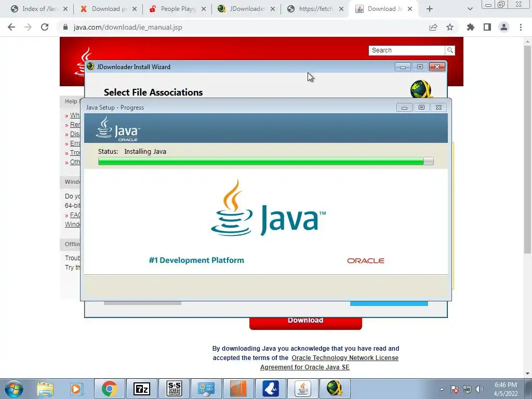
Task: Click the page vertical scrollbar
Action: [527, 149]
